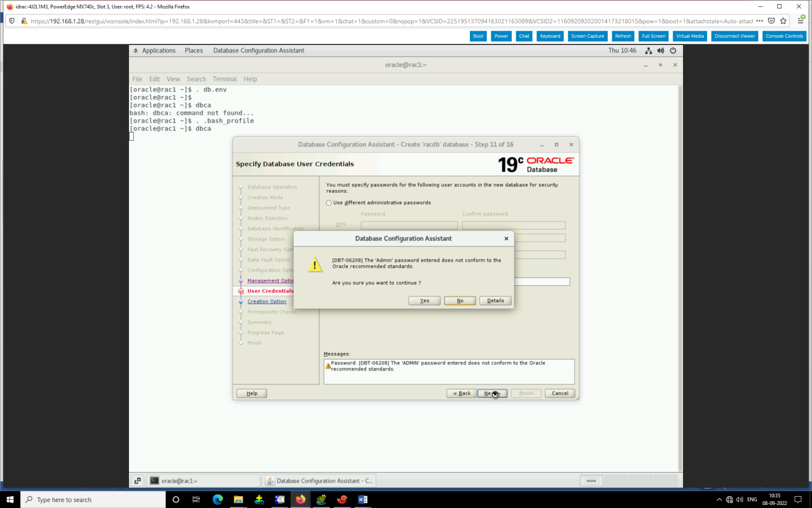Open the Terminal menu
The image size is (812, 508).
coord(225,79)
